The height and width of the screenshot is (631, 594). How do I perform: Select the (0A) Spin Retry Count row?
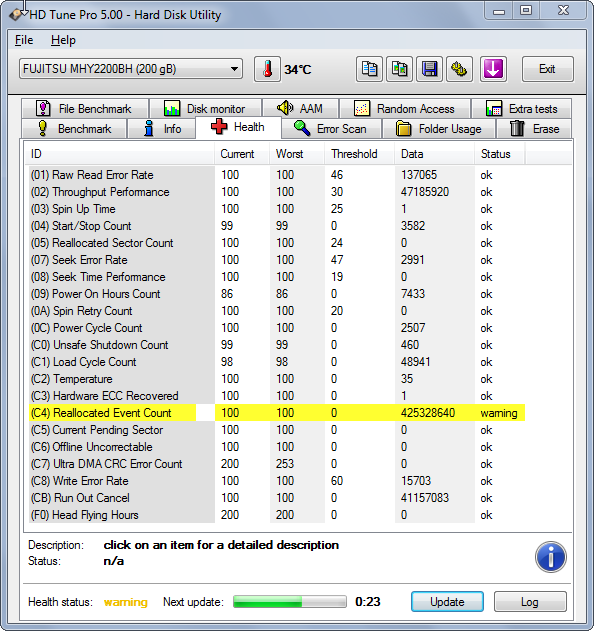[x=277, y=311]
